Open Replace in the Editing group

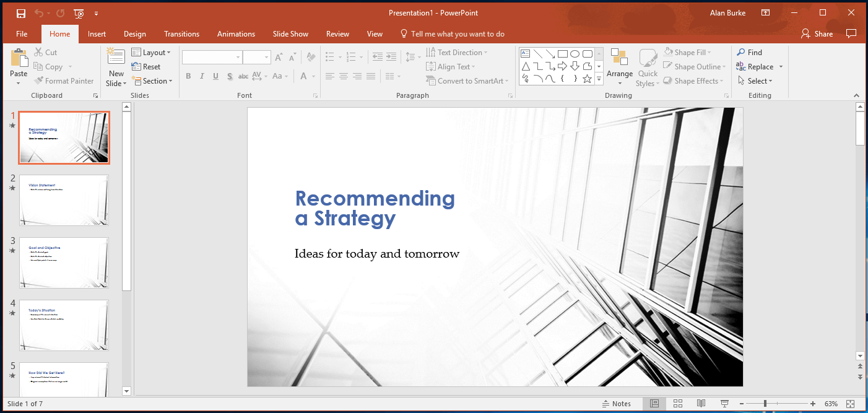(759, 66)
